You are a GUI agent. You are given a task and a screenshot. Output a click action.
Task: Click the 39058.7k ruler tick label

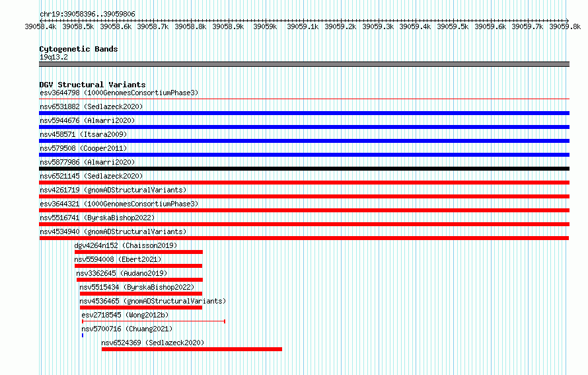pos(153,26)
